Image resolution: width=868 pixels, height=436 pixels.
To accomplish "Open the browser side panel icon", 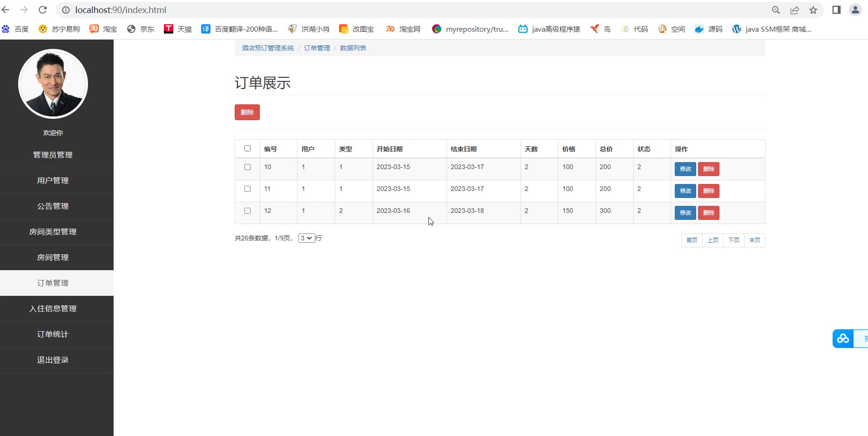I will [836, 10].
